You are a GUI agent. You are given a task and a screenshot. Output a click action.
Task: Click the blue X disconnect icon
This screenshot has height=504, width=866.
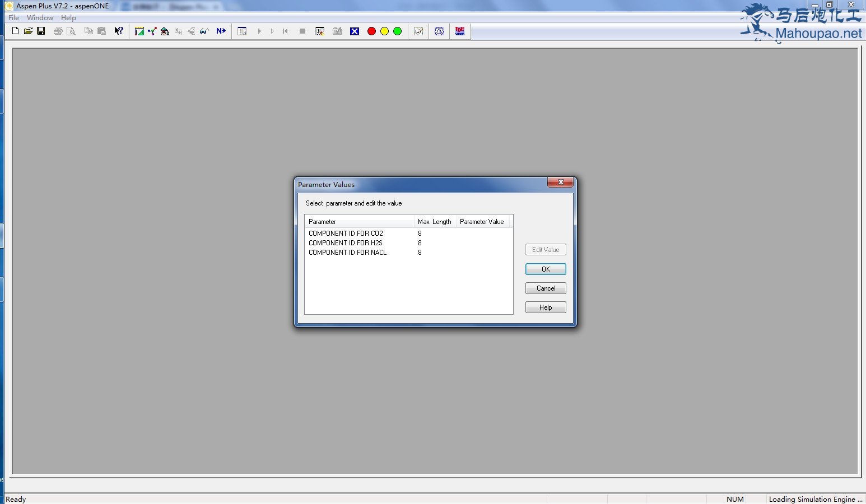355,31
